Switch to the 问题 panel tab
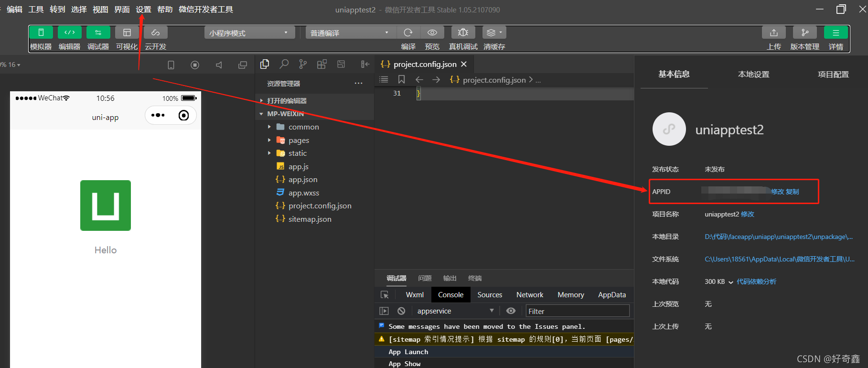 pyautogui.click(x=425, y=278)
